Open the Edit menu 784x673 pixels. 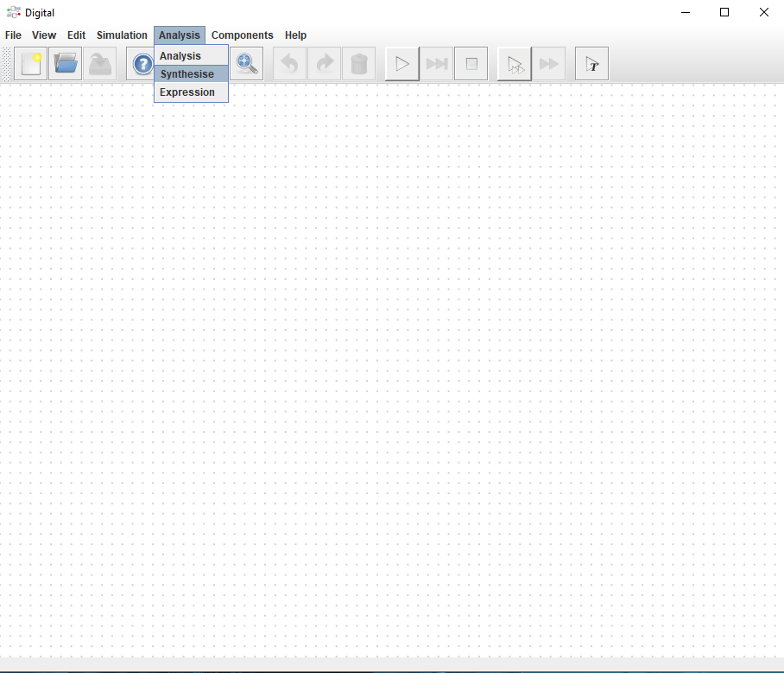77,35
